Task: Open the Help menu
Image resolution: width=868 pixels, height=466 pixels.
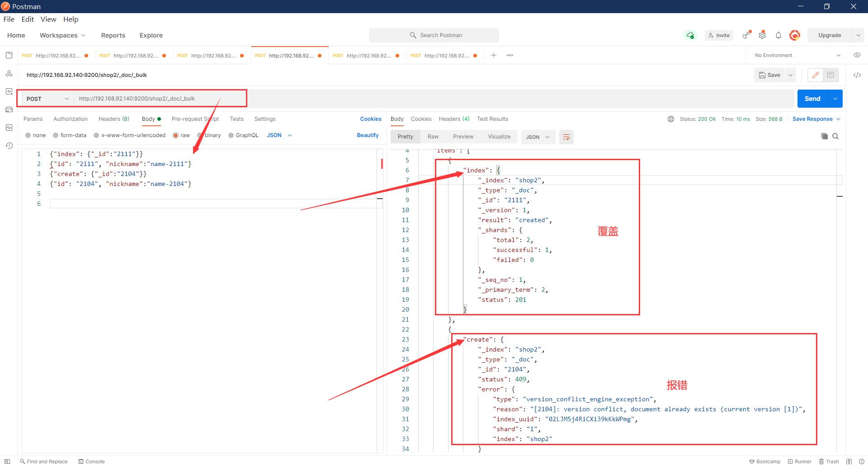Action: pos(71,19)
